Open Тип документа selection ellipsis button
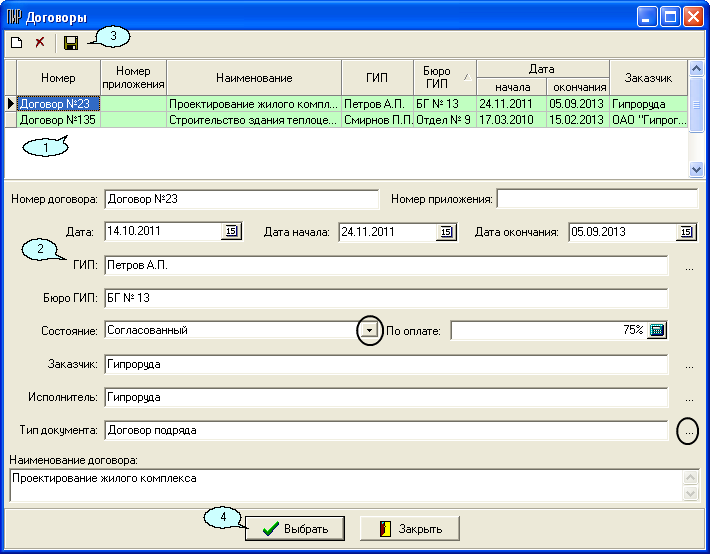 [x=689, y=431]
